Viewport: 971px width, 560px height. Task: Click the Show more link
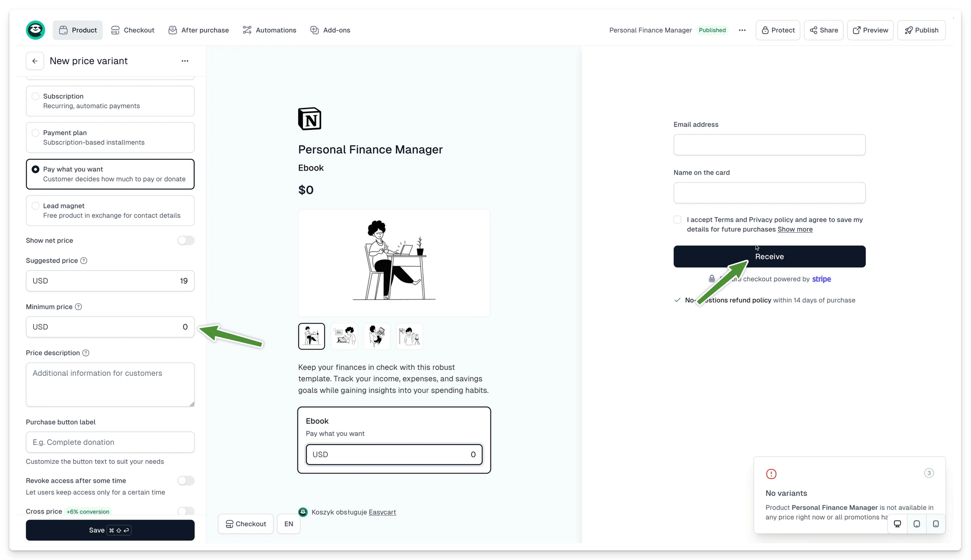[795, 230]
